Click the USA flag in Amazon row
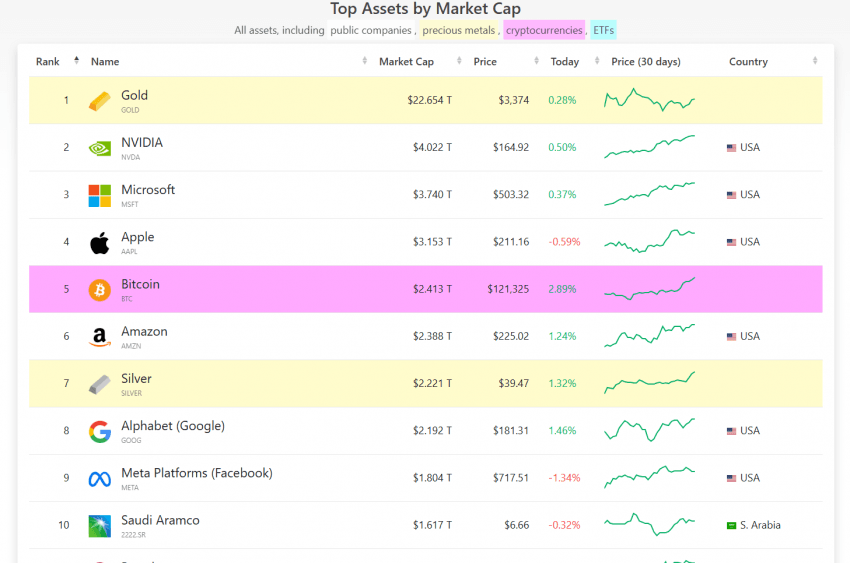The image size is (850, 563). [731, 336]
